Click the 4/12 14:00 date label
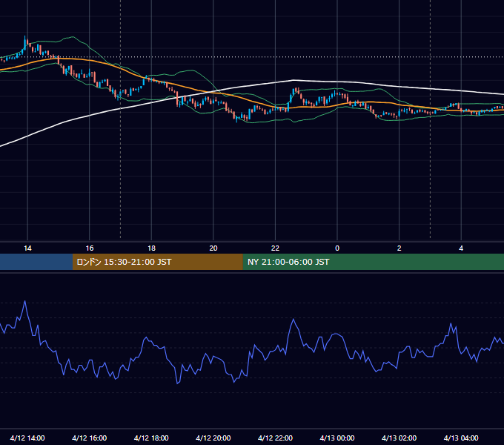Viewport: 504px width, 445px height. click(27, 438)
